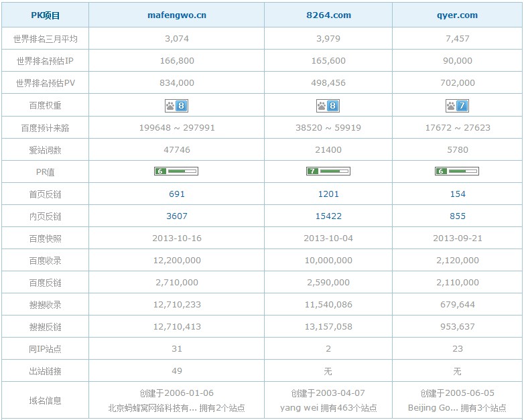Select the 出站链接 row label
This screenshot has height=420, width=524.
(45, 371)
